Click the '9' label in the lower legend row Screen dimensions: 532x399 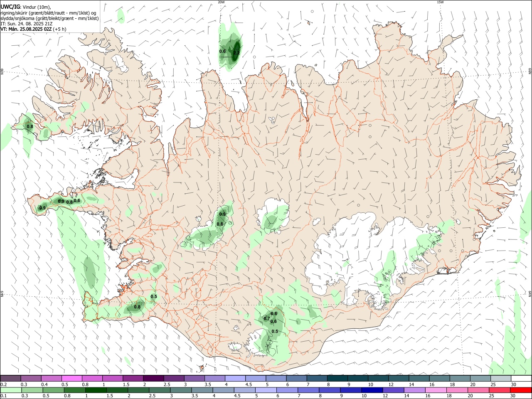[342, 396]
